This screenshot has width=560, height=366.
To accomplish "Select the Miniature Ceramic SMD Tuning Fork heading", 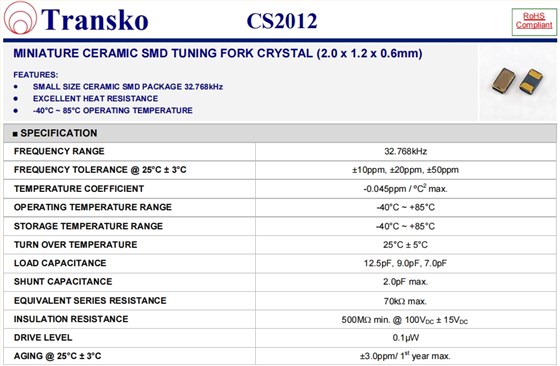I will point(218,54).
